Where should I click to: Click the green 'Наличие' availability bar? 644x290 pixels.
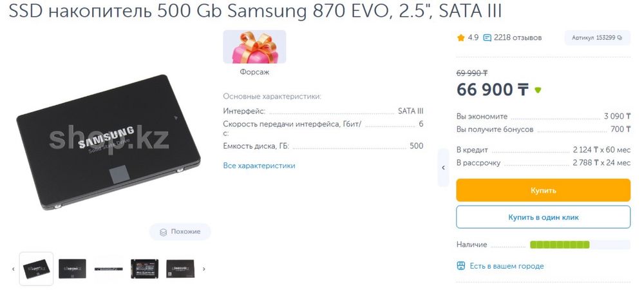pyautogui.click(x=559, y=245)
